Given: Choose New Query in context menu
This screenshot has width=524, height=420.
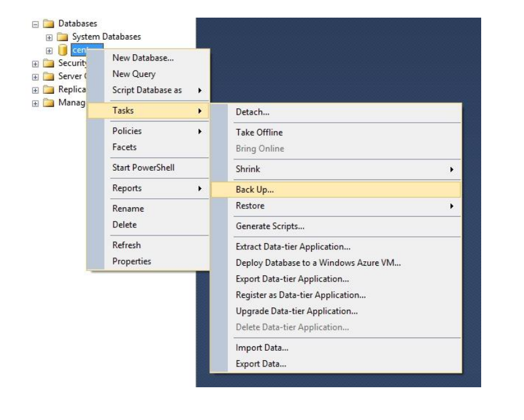Looking at the screenshot, I should point(134,74).
